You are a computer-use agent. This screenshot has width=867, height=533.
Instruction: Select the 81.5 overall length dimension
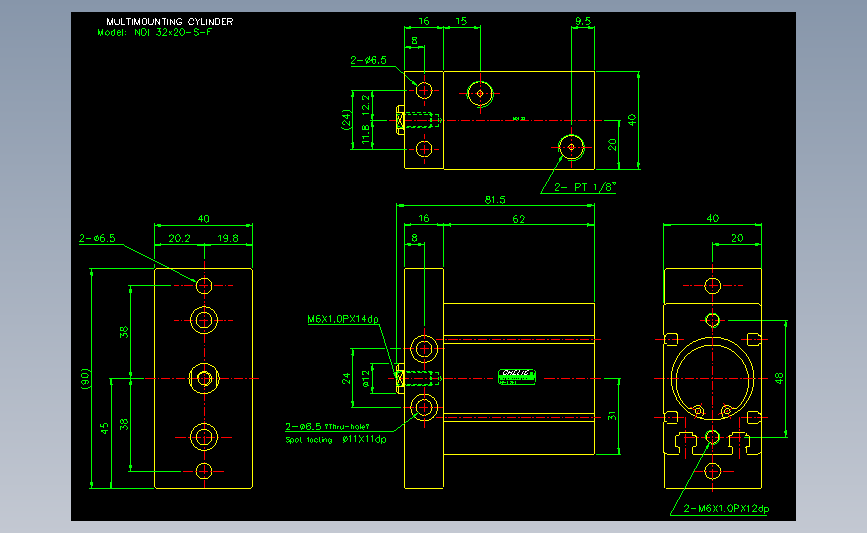pyautogui.click(x=495, y=200)
